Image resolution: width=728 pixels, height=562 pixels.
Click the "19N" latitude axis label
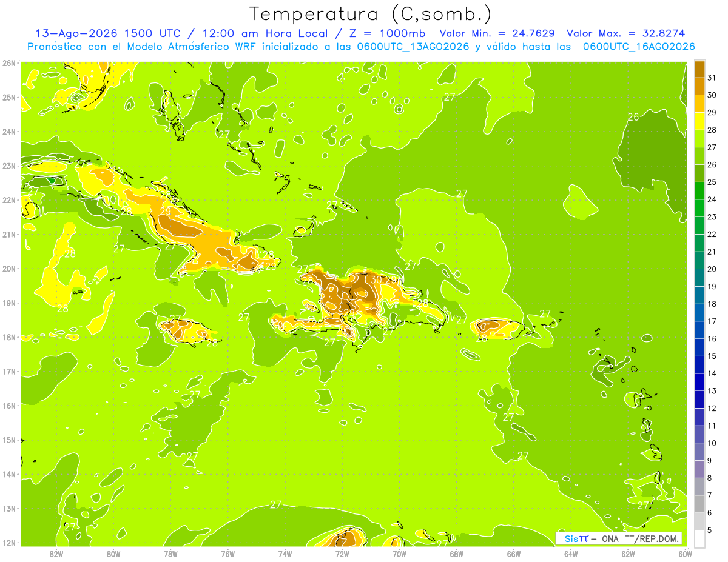[9, 303]
